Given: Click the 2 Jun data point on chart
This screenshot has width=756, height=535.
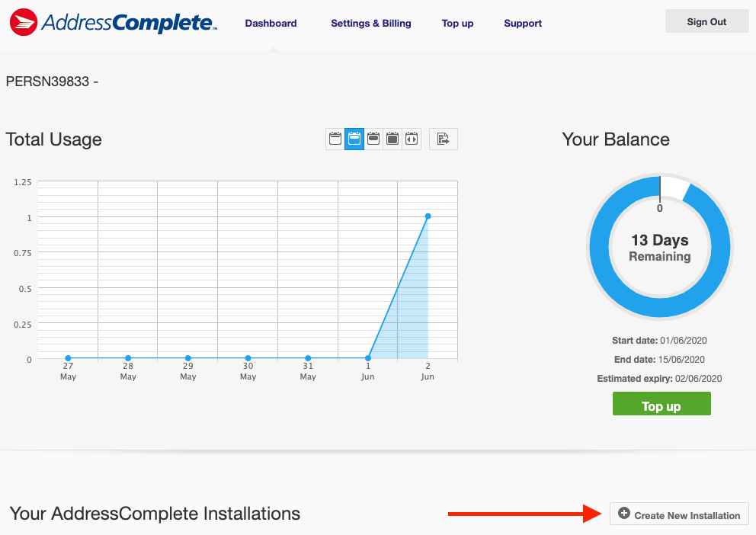Looking at the screenshot, I should (428, 216).
